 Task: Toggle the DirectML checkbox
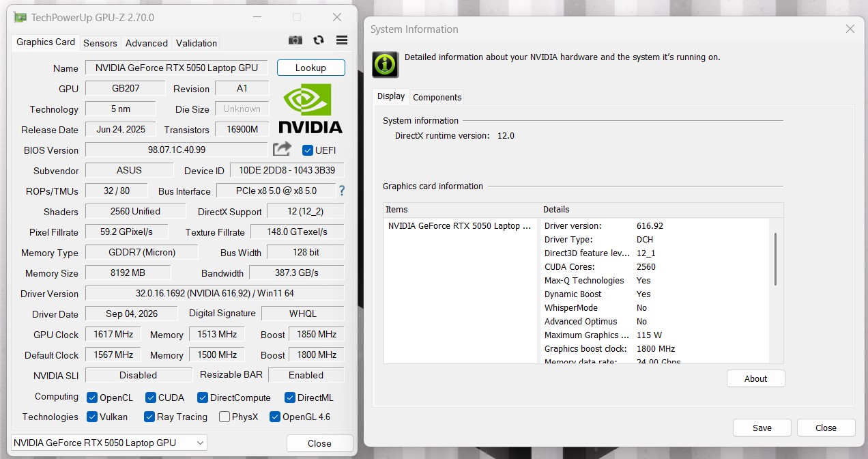click(x=289, y=398)
